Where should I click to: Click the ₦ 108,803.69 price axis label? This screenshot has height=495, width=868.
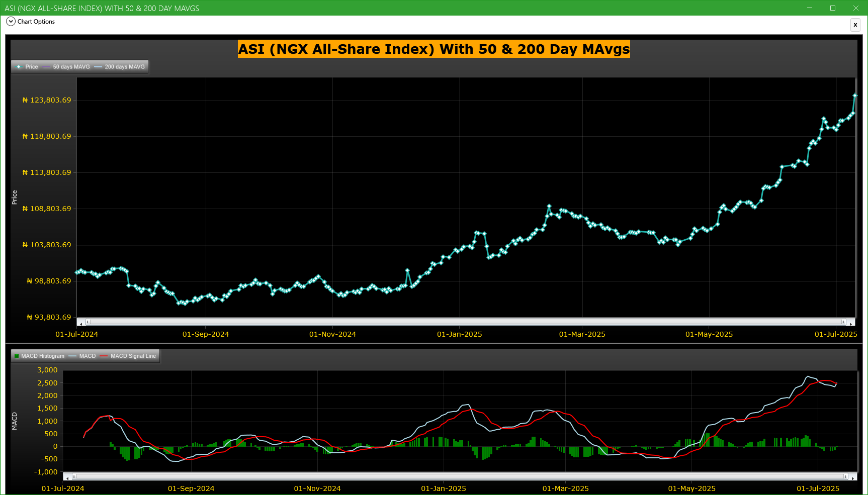tap(47, 209)
